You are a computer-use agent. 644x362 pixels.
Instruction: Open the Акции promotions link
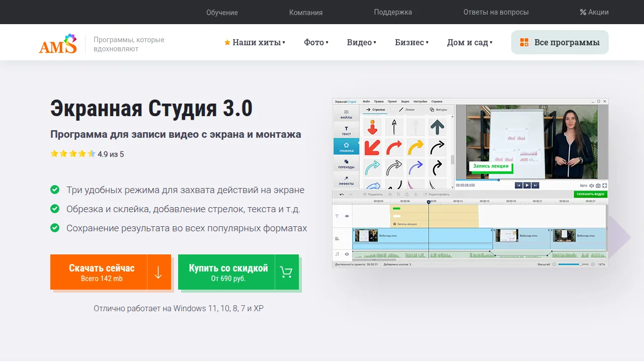[x=594, y=12]
